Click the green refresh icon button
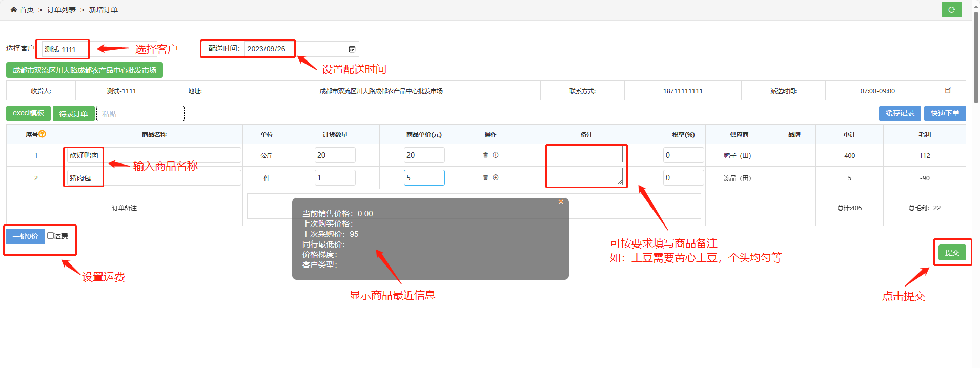Image resolution: width=980 pixels, height=368 pixels. (x=951, y=10)
